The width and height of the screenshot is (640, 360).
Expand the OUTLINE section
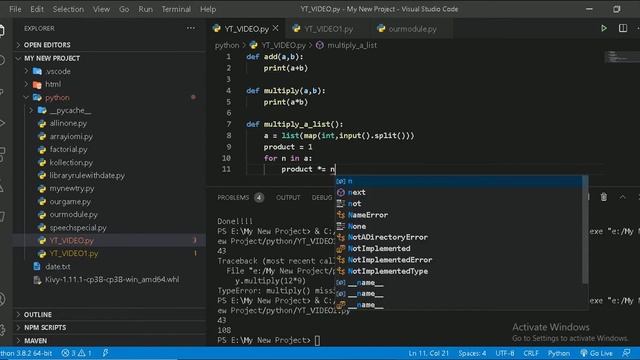110,315
